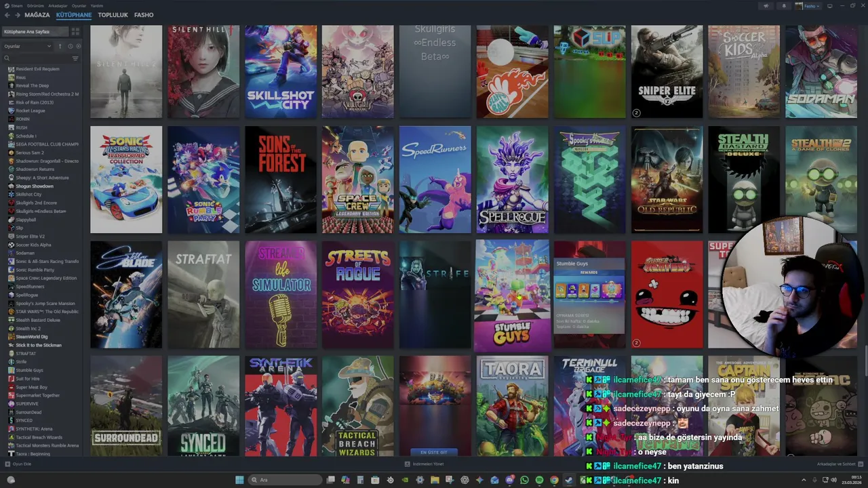Select Supermarket Together in sidebar
Image resolution: width=868 pixels, height=488 pixels.
coord(38,395)
